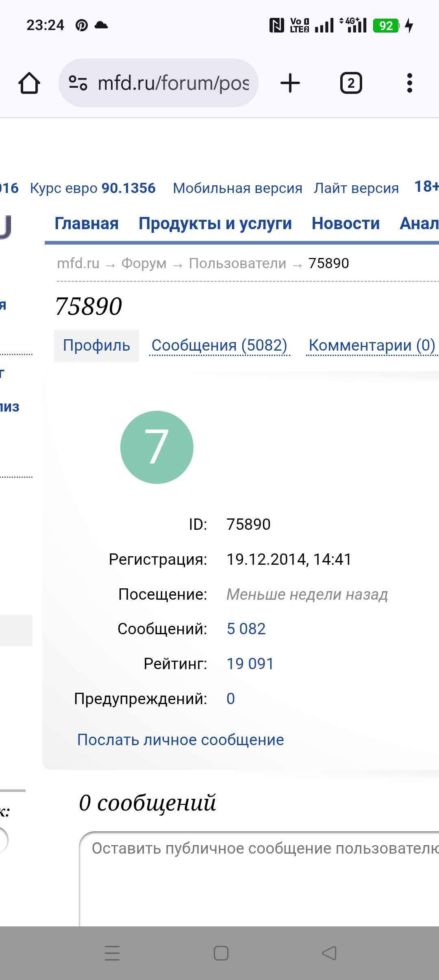
Task: Tap the battery 92 indicator
Action: coord(386,26)
